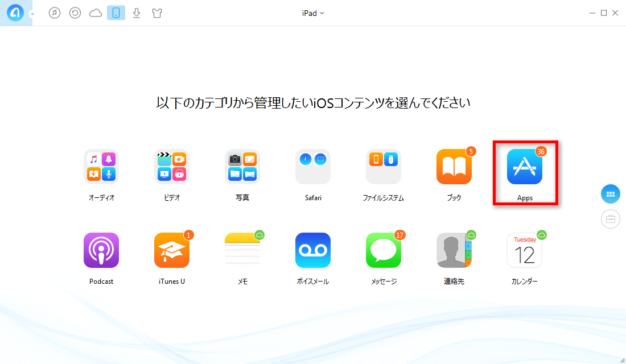The width and height of the screenshot is (626, 364).
Task: Open the Photos category (写真)
Action: [242, 167]
